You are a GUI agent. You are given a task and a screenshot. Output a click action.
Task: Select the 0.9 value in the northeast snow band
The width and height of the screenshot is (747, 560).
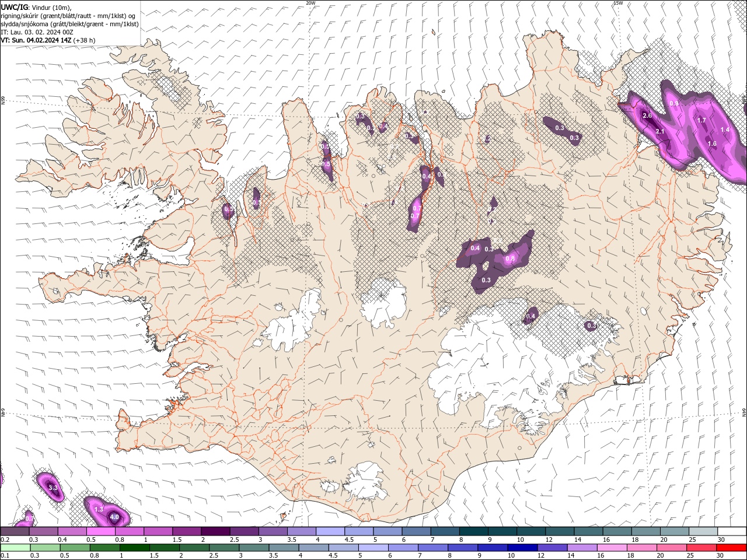point(674,103)
